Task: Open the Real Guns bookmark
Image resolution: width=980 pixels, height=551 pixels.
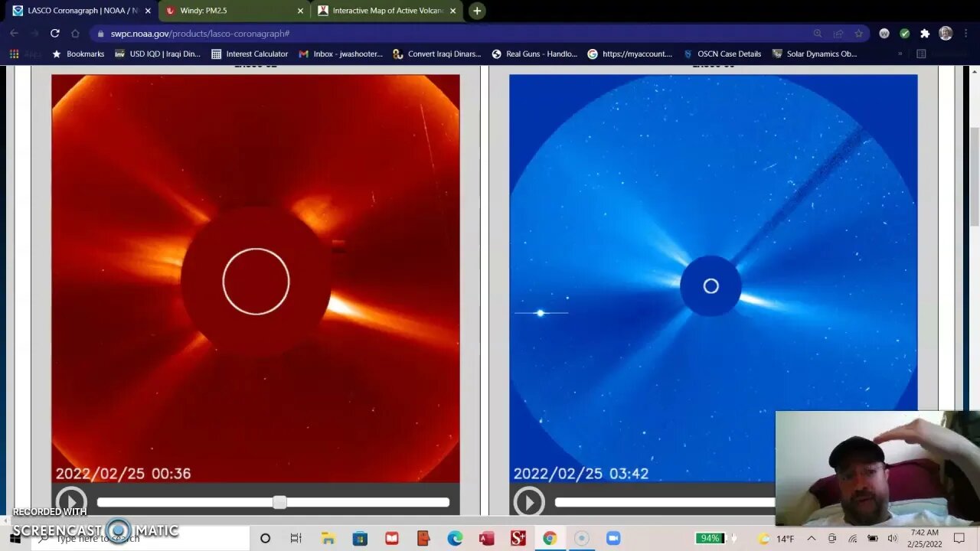Action: tap(534, 54)
